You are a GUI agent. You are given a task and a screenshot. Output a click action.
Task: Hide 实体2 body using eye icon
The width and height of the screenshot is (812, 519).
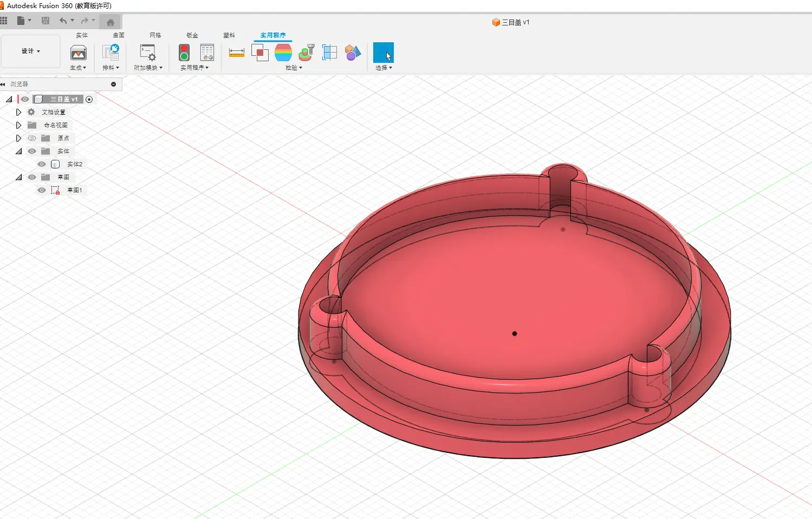(x=42, y=164)
